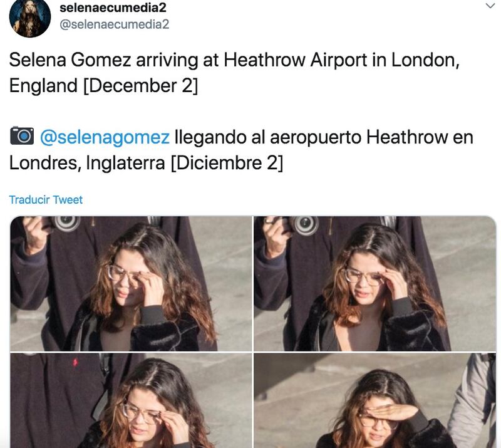Open the top-left photo in the grid

(x=131, y=284)
